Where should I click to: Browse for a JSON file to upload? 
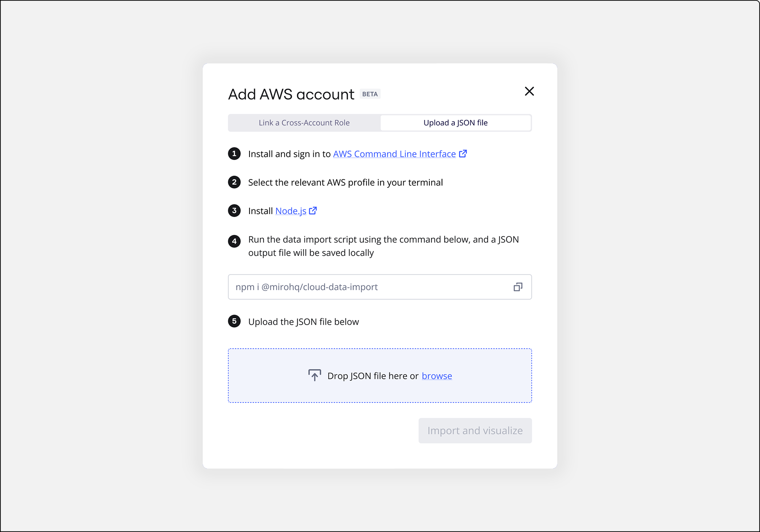437,376
